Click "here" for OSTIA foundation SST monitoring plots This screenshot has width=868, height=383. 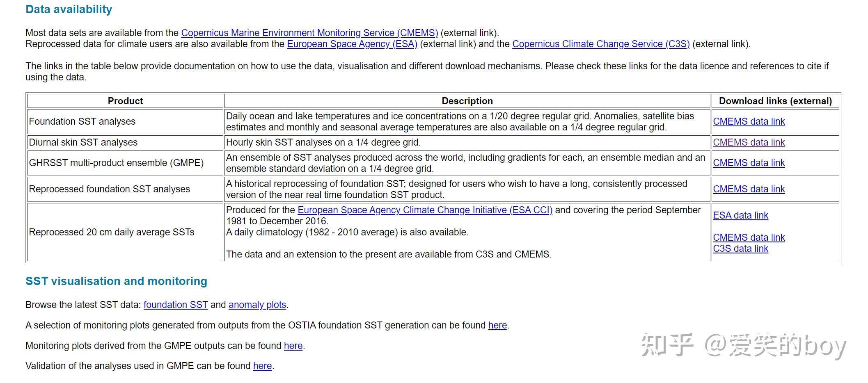pyautogui.click(x=497, y=325)
